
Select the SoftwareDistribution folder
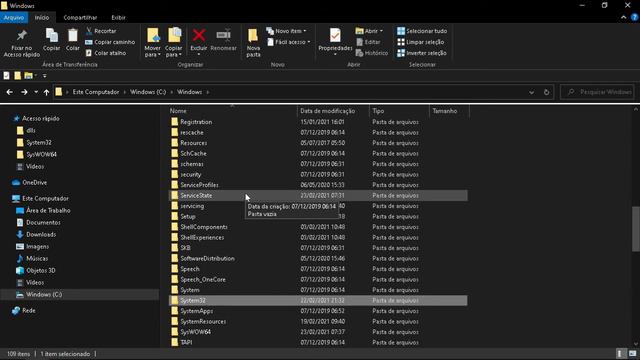point(318,258)
